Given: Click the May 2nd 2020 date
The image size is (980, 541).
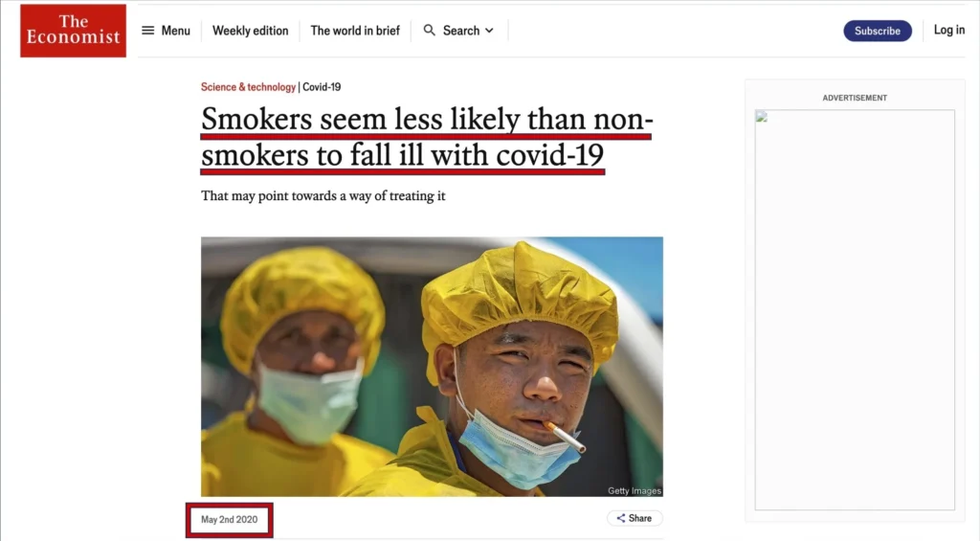Looking at the screenshot, I should click(230, 519).
